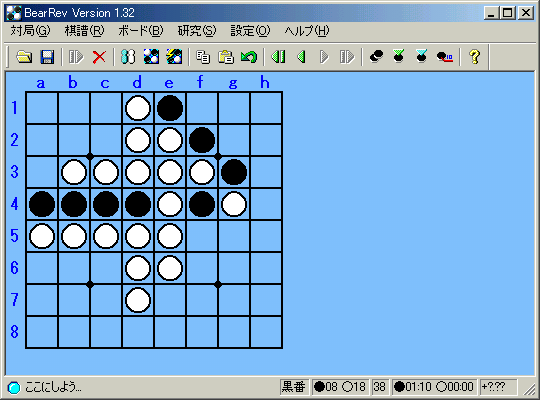
Task: Click the red X cancel icon
Action: pos(99,57)
